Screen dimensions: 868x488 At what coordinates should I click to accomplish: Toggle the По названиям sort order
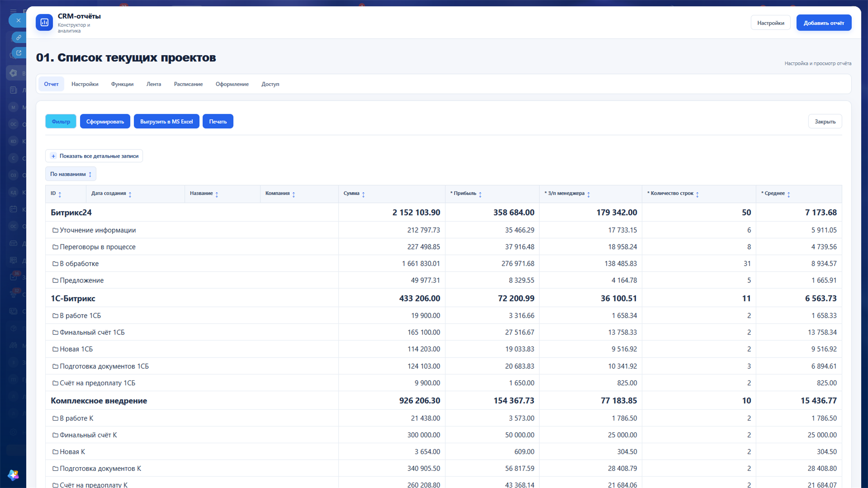pyautogui.click(x=71, y=174)
